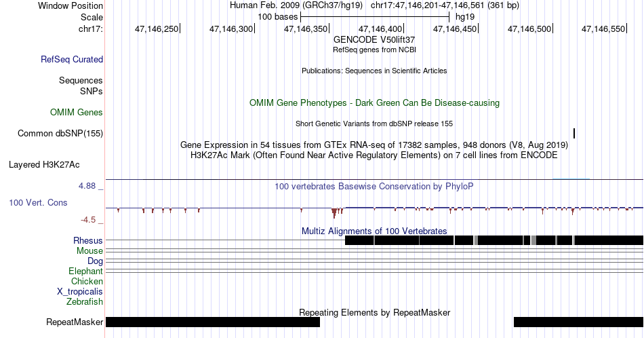Click the Chicken species label

pyautogui.click(x=87, y=281)
